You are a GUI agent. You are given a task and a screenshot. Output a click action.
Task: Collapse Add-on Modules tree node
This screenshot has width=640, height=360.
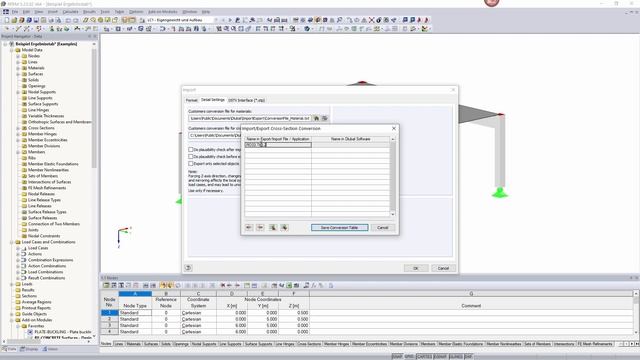click(x=12, y=320)
